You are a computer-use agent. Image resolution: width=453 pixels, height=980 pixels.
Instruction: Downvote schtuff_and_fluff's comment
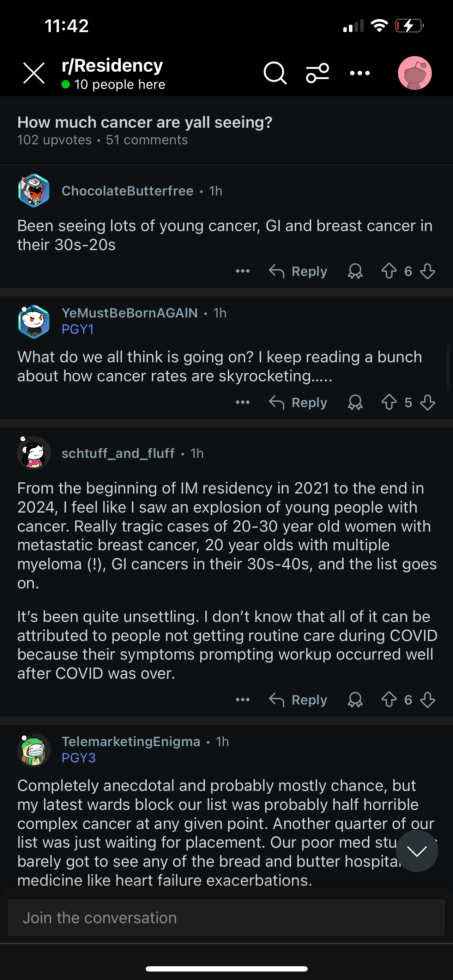(x=428, y=700)
